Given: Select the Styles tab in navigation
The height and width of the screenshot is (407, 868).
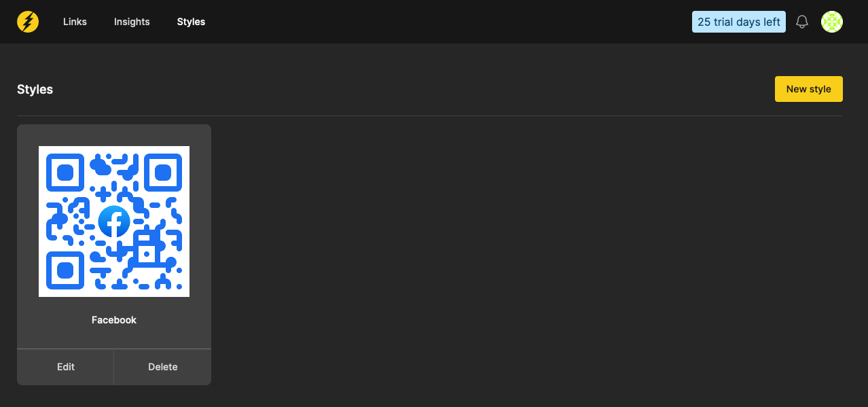Looking at the screenshot, I should (191, 22).
